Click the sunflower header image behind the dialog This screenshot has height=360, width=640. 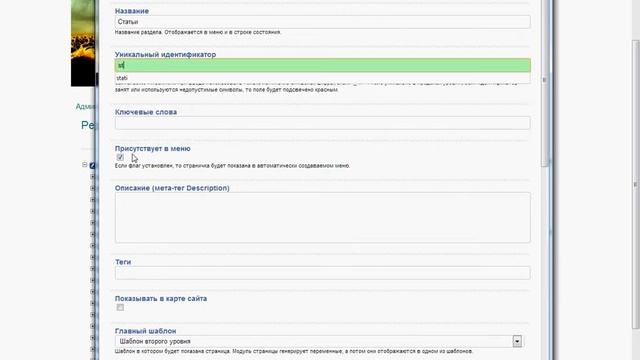pyautogui.click(x=83, y=43)
